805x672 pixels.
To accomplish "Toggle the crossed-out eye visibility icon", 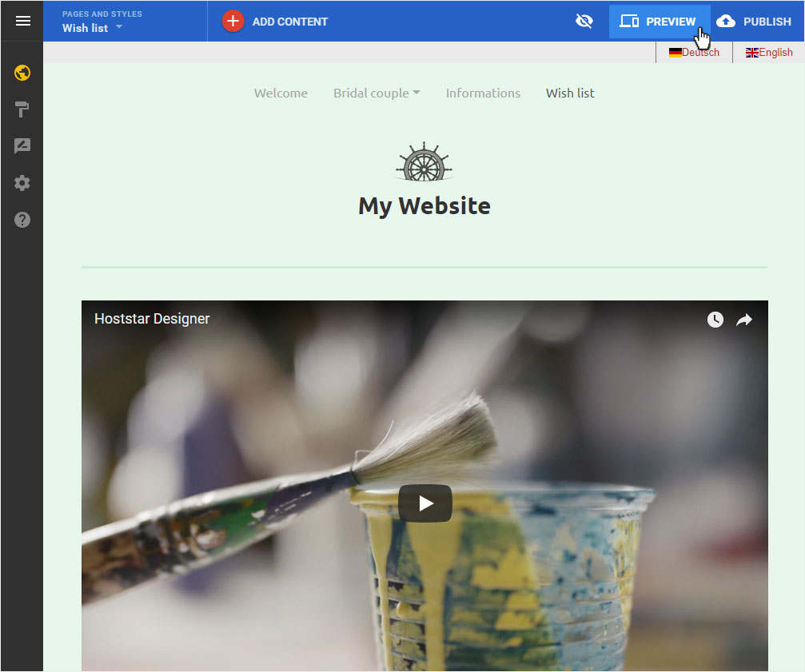I will 584,21.
